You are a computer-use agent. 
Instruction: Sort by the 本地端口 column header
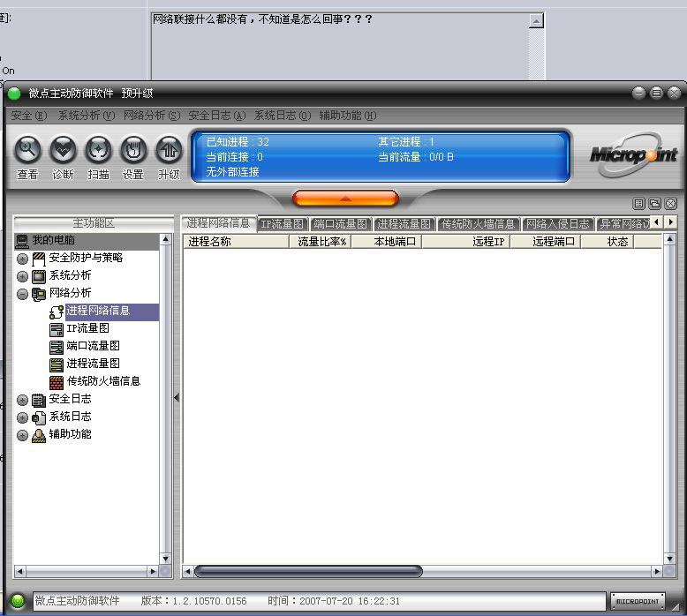click(x=387, y=242)
